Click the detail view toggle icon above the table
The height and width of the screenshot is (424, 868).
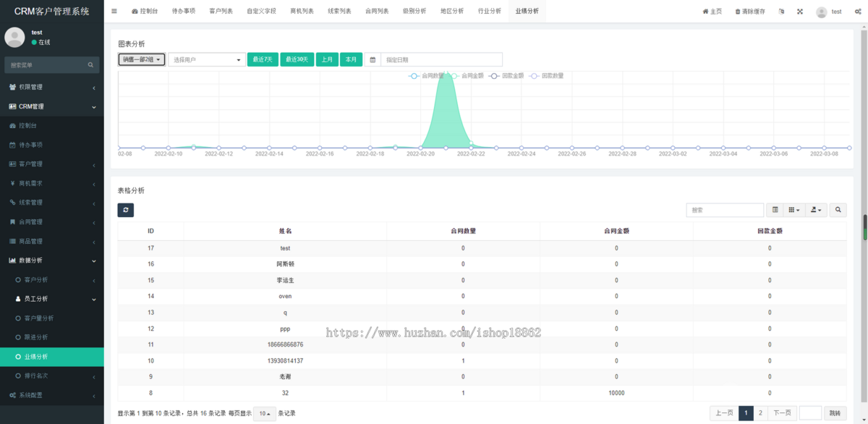[775, 210]
